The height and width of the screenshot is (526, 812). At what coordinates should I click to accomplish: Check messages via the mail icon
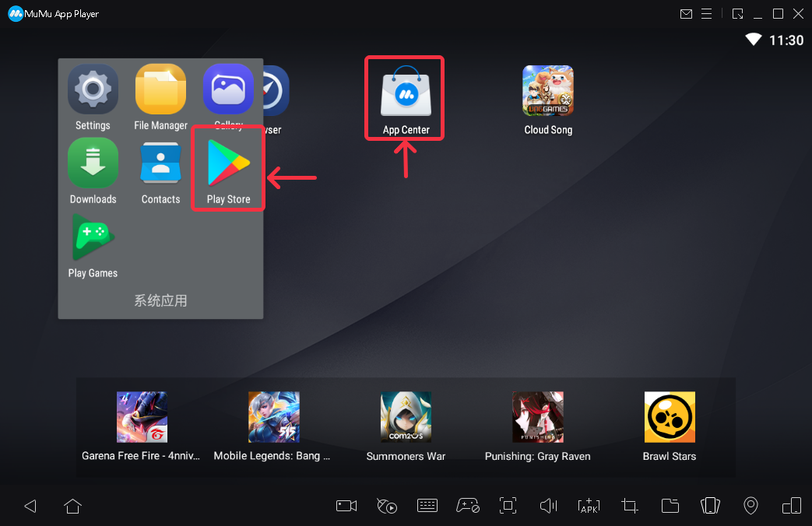(x=686, y=13)
